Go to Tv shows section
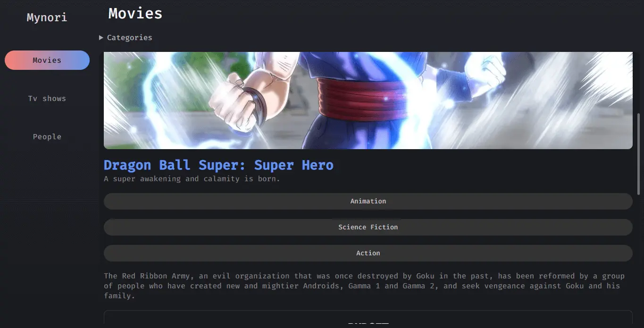This screenshot has width=644, height=328. click(x=47, y=99)
